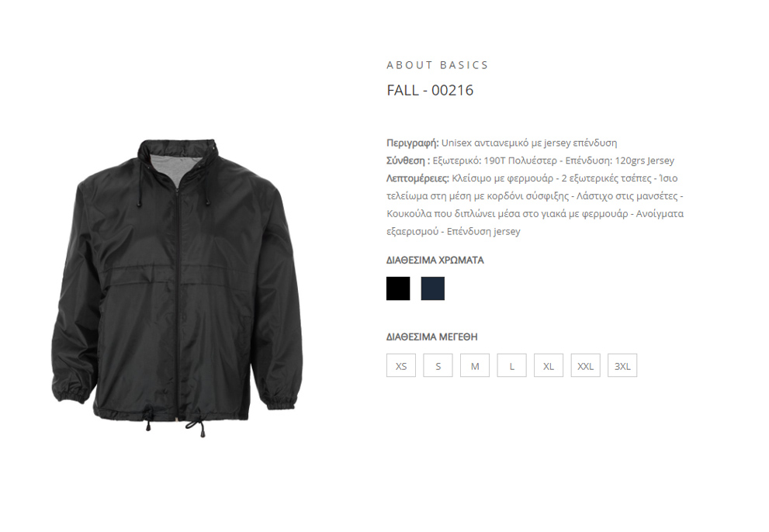Choose size XL

pyautogui.click(x=549, y=365)
